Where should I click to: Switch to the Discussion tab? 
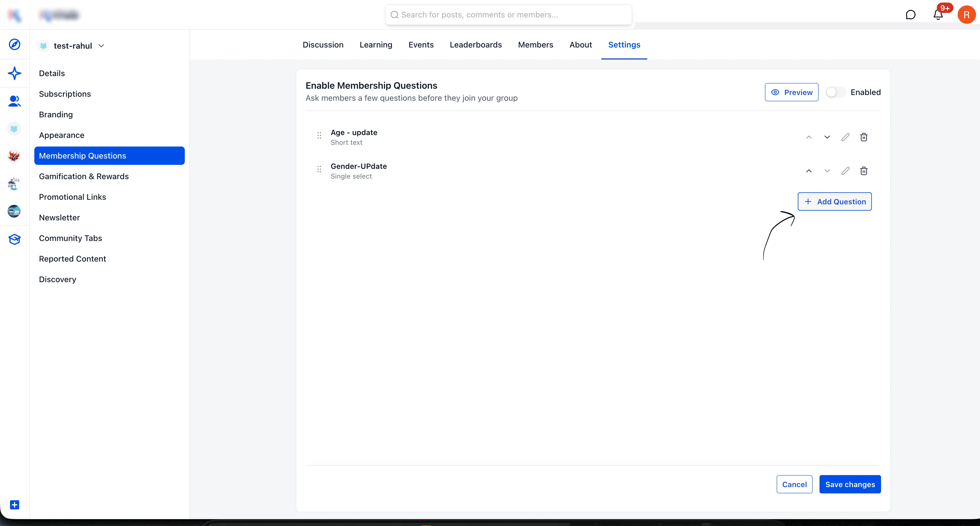(x=323, y=45)
